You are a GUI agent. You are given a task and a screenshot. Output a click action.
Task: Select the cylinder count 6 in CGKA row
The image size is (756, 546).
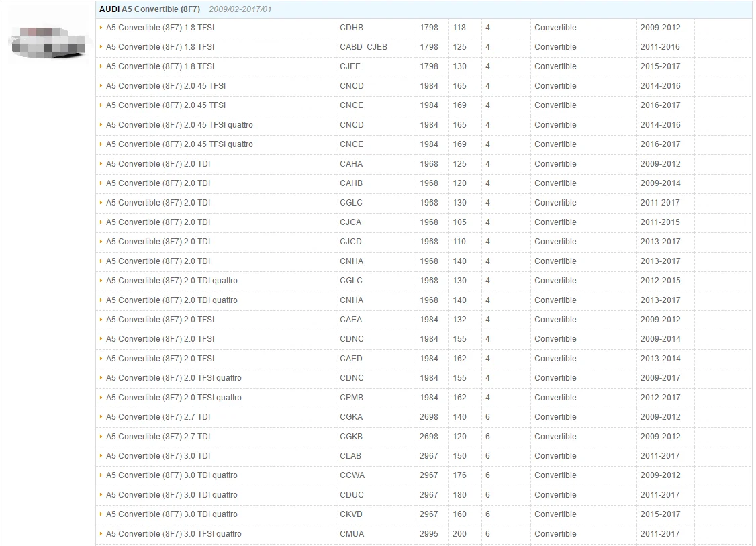click(x=487, y=417)
